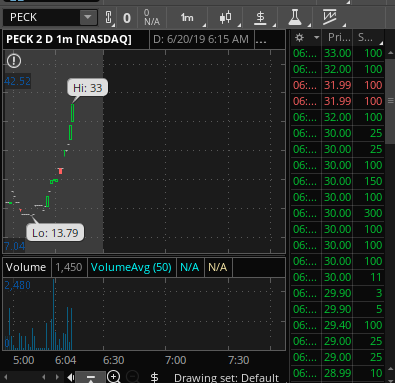Click the speaker-shaped icon in the chart bottom bar
Viewport: 395px width, 383px height.
pos(70,377)
